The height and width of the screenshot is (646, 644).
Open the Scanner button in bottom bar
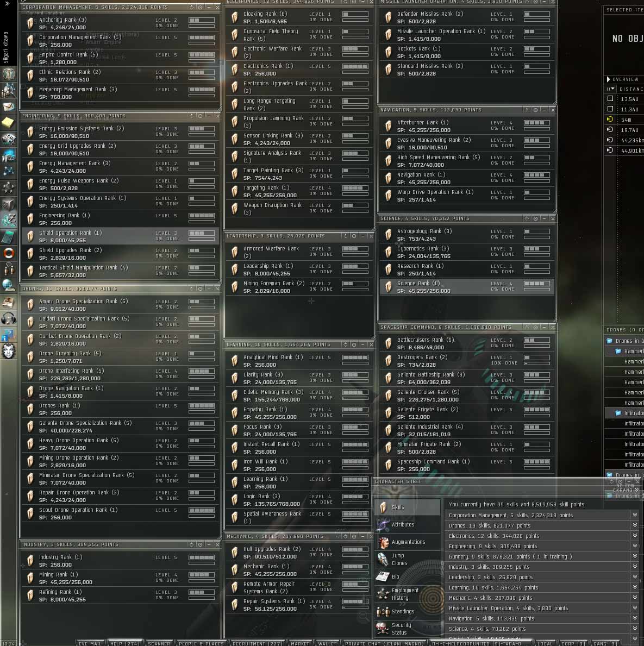coord(159,643)
